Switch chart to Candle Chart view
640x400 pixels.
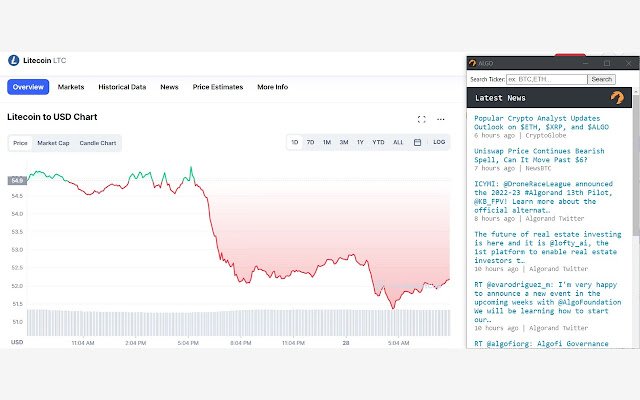[98, 143]
